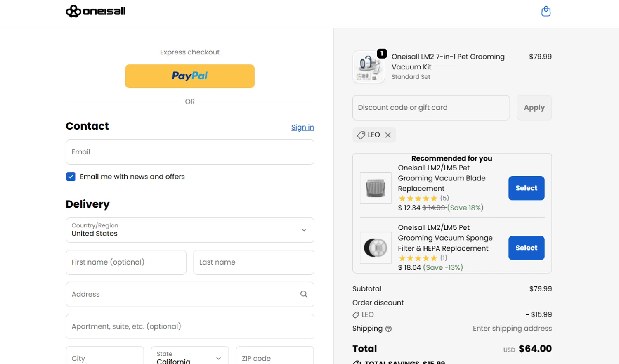Focus the First name (optional) field
The width and height of the screenshot is (619, 364).
tap(126, 262)
